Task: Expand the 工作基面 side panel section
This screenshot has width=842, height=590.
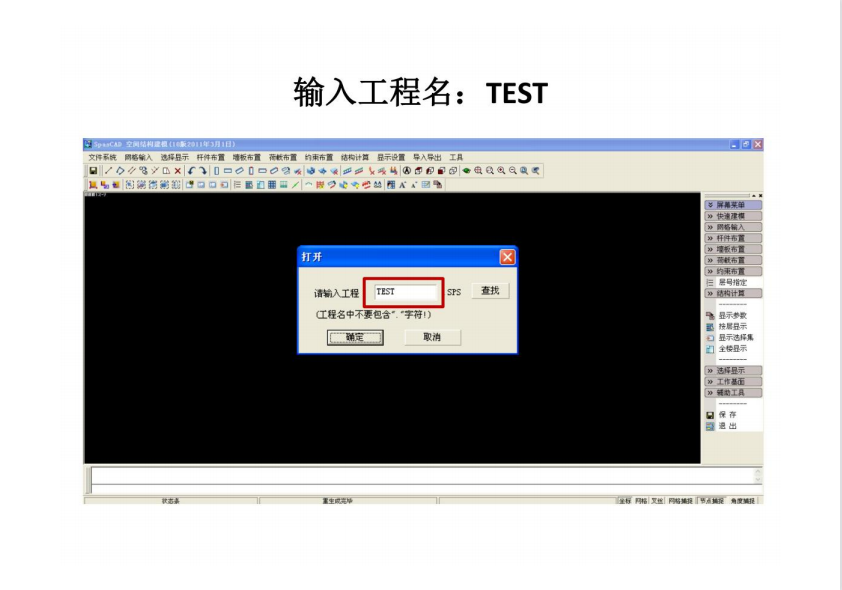Action: point(733,382)
